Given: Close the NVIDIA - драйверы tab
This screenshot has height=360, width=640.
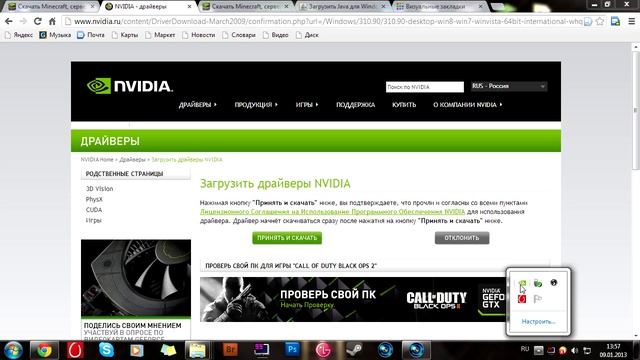Looking at the screenshot, I should [x=189, y=7].
